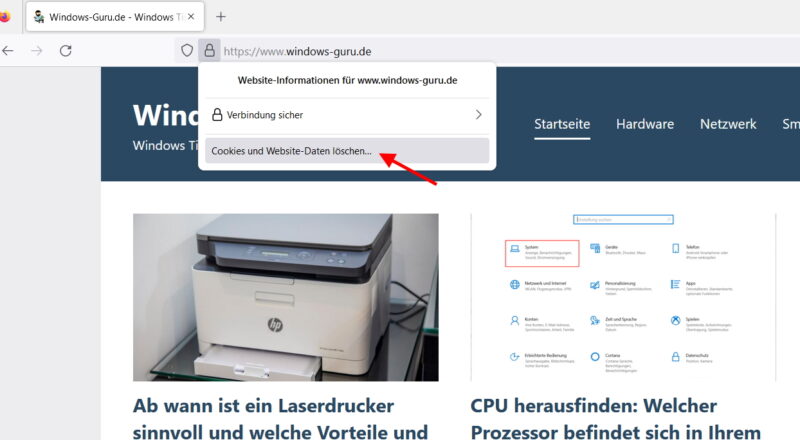Click the padlock site info icon
Viewport: 800px width, 440px height.
[x=209, y=51]
